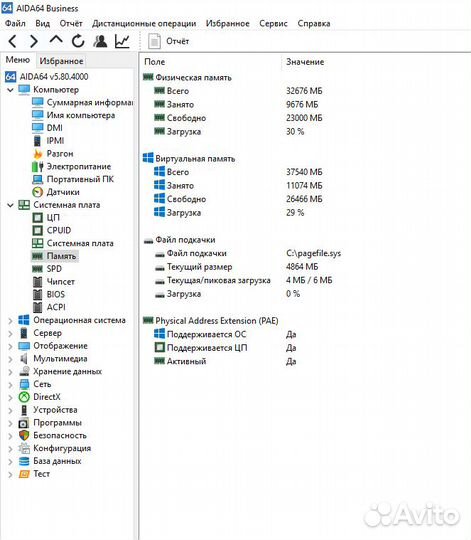Expand the Сеть node
The image size is (471, 540).
click(10, 385)
